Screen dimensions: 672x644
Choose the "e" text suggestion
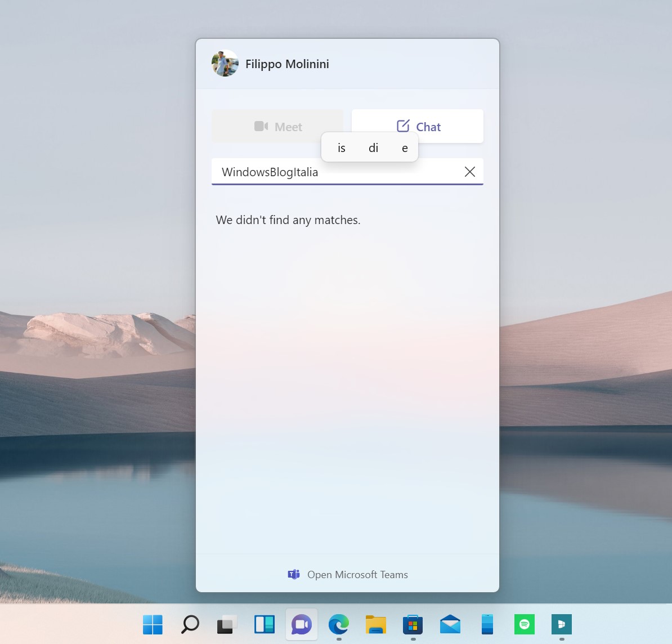405,148
